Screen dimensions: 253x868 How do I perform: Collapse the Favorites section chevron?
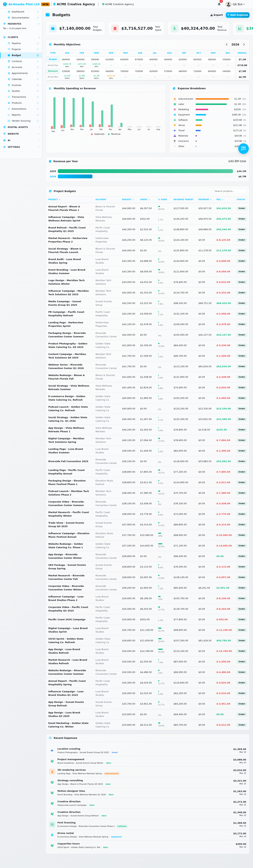(x=39, y=24)
